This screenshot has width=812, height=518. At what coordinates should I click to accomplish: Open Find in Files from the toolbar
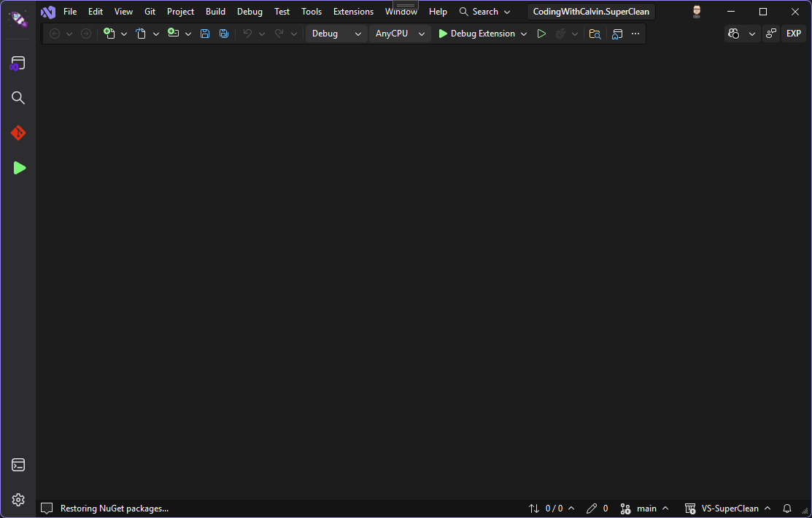pos(595,34)
